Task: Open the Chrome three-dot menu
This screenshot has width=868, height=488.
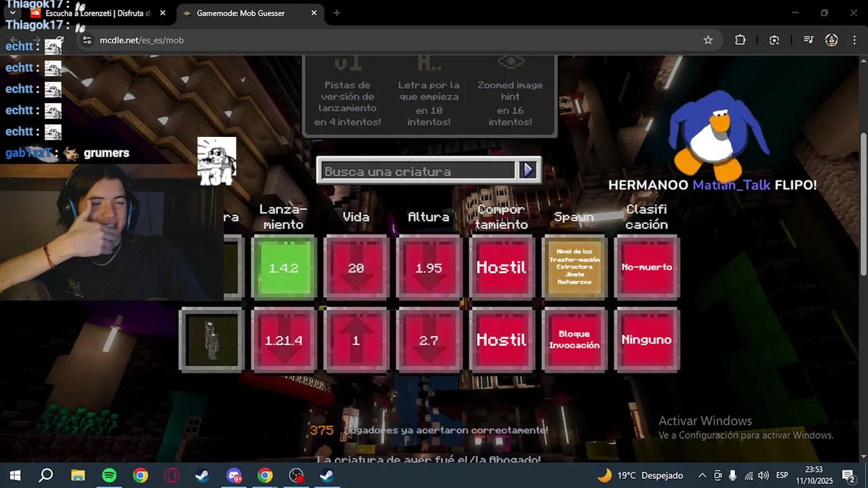Action: click(x=855, y=40)
